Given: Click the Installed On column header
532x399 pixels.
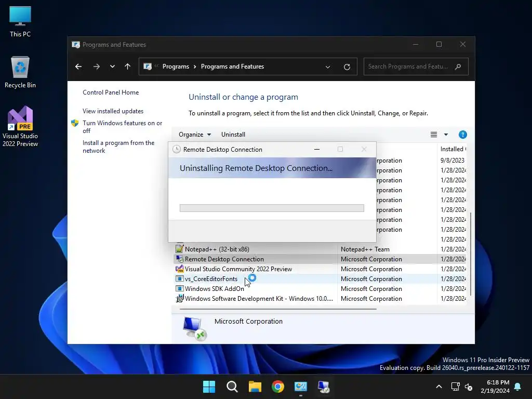Looking at the screenshot, I should pyautogui.click(x=453, y=149).
